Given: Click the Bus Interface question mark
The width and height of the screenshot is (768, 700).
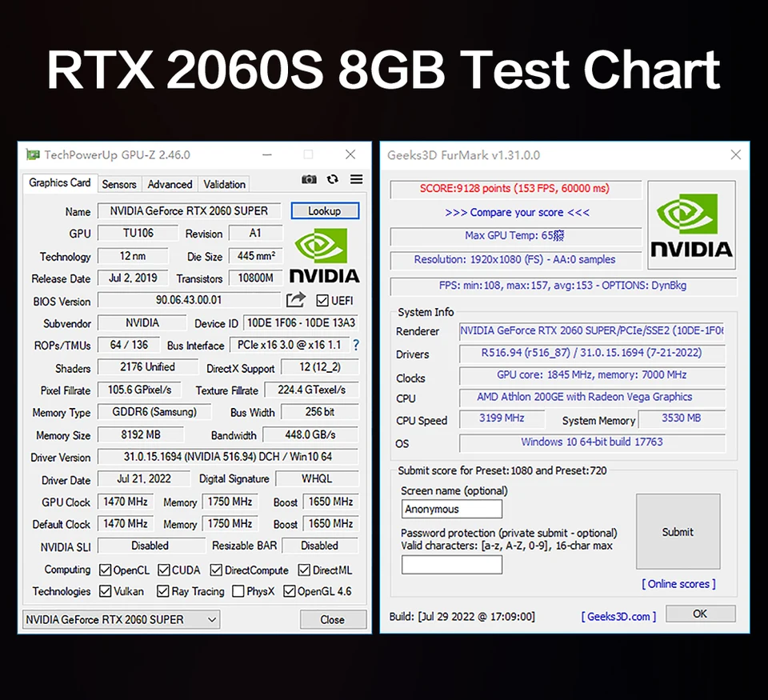Looking at the screenshot, I should point(356,345).
